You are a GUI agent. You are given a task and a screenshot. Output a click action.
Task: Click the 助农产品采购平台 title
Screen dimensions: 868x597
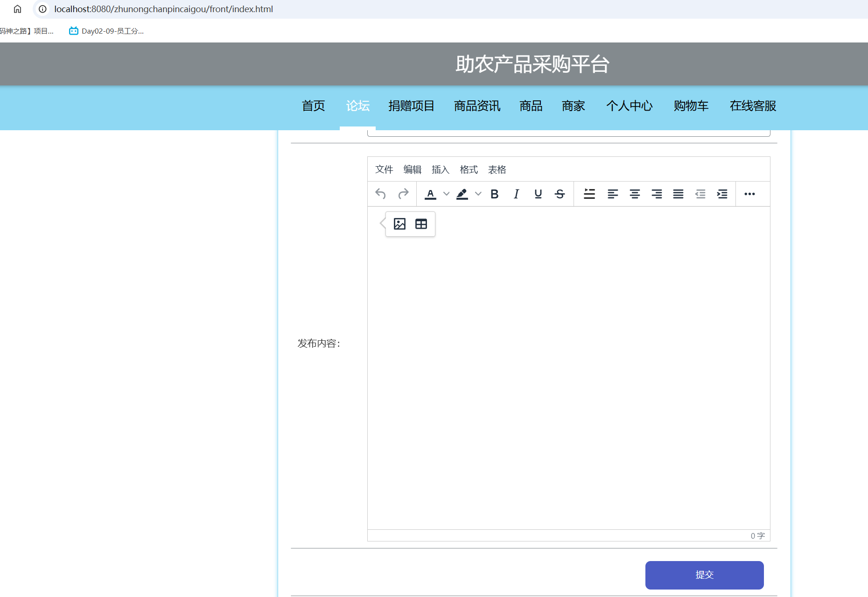pos(532,64)
